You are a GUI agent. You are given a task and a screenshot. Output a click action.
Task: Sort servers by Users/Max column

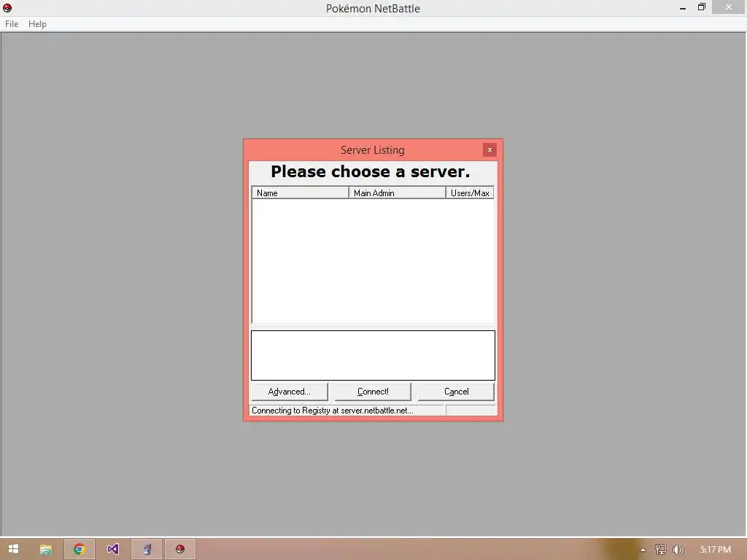coord(470,192)
